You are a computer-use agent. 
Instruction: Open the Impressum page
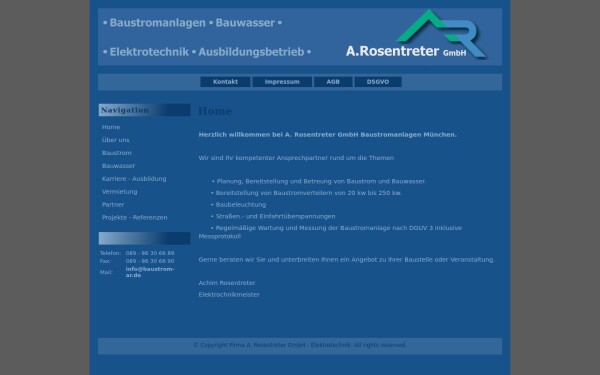tap(282, 82)
